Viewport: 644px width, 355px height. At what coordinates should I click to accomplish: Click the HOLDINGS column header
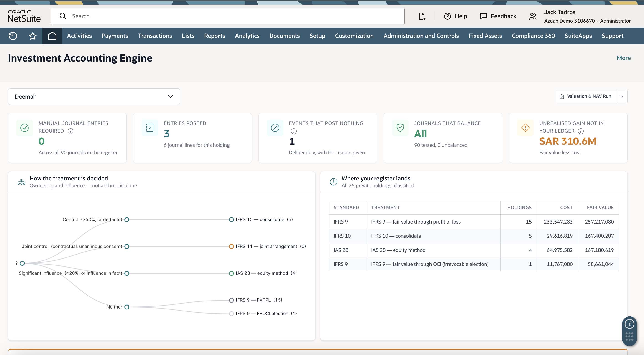[x=519, y=208]
